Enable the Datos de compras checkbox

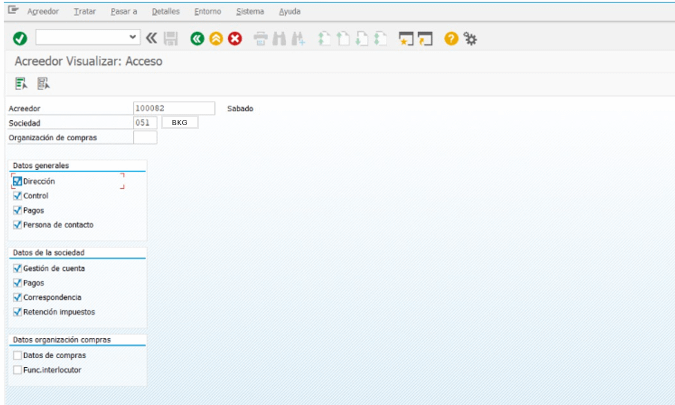[17, 355]
